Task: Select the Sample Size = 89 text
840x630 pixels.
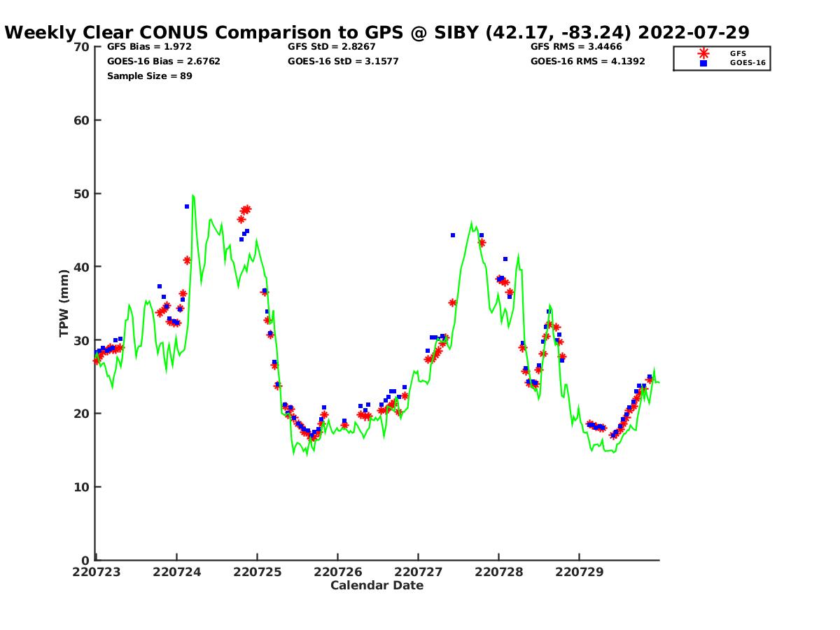Action: tap(149, 76)
